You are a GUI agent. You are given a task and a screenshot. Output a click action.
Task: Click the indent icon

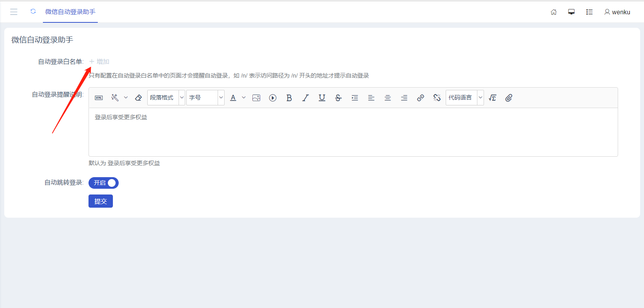tap(355, 98)
